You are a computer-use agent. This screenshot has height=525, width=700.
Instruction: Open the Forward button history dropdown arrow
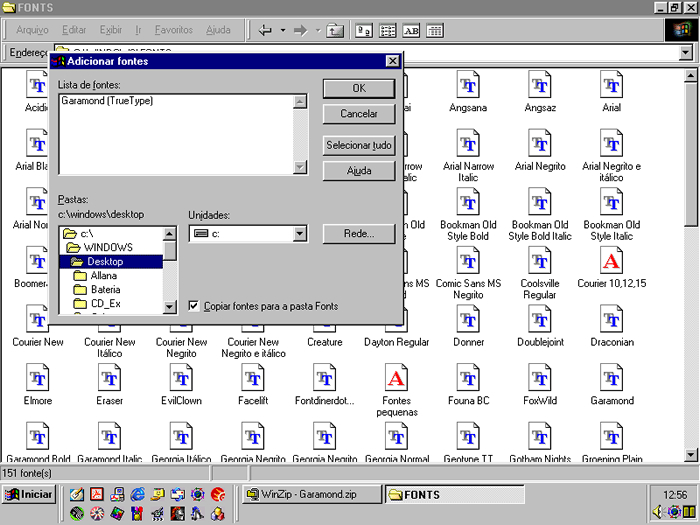[x=318, y=30]
